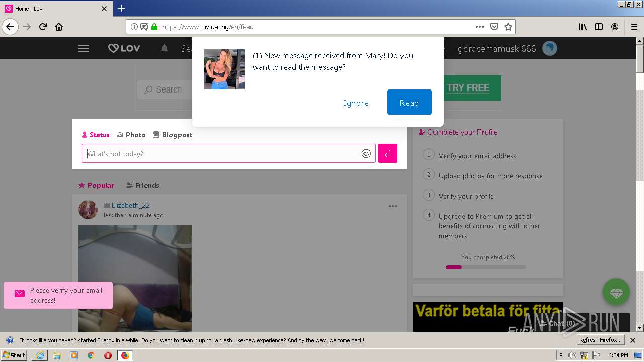The image size is (644, 362).
Task: Click Upload photos for more response
Action: point(491,176)
